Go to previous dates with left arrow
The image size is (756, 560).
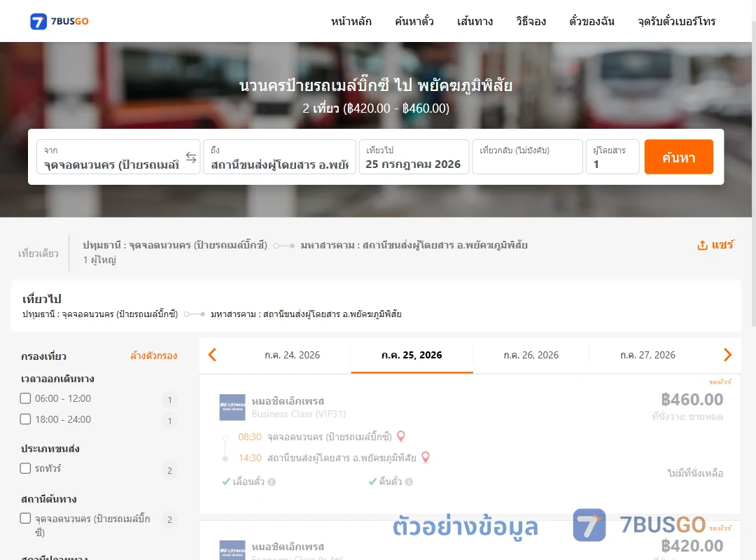point(212,355)
